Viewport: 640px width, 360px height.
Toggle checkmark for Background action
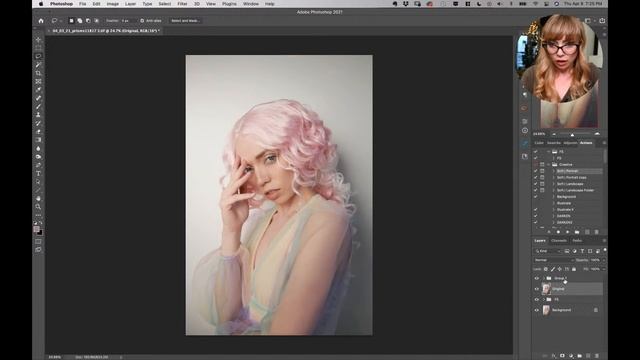(536, 197)
